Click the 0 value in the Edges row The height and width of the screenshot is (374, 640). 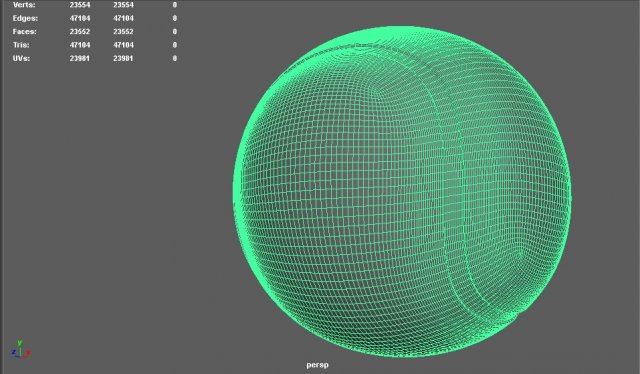click(175, 18)
